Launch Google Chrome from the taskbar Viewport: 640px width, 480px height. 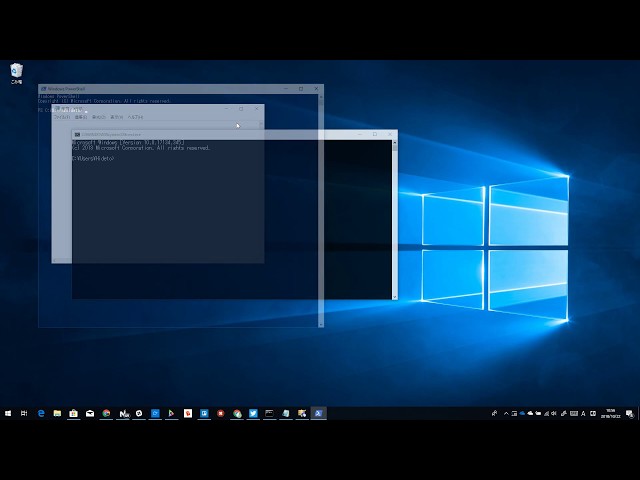tap(106, 413)
